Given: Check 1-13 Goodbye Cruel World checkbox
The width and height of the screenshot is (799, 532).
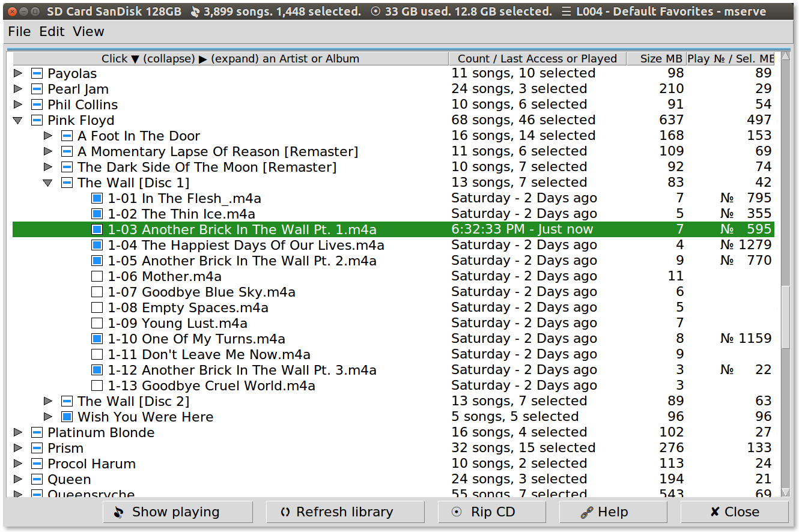Looking at the screenshot, I should point(97,385).
